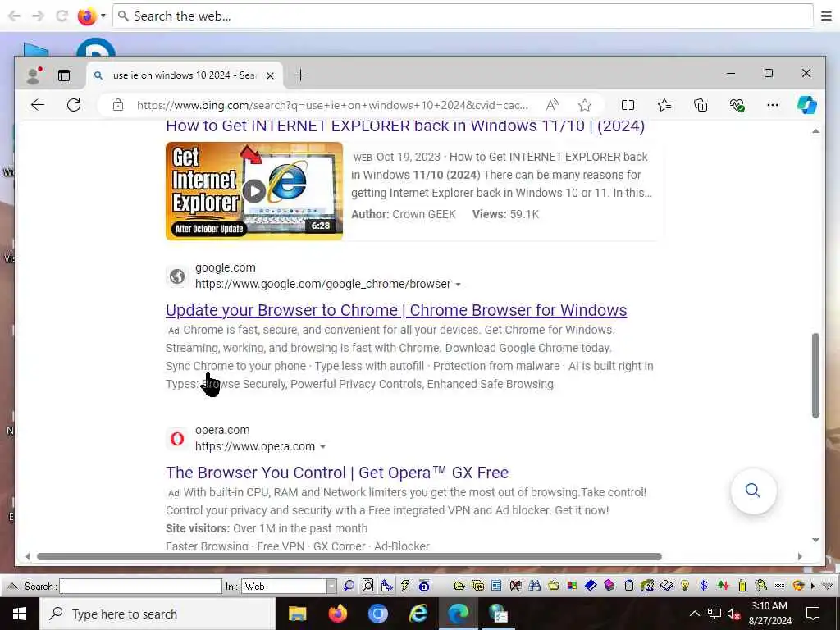Click the floating search magnifier button
This screenshot has width=840, height=630.
(x=753, y=491)
